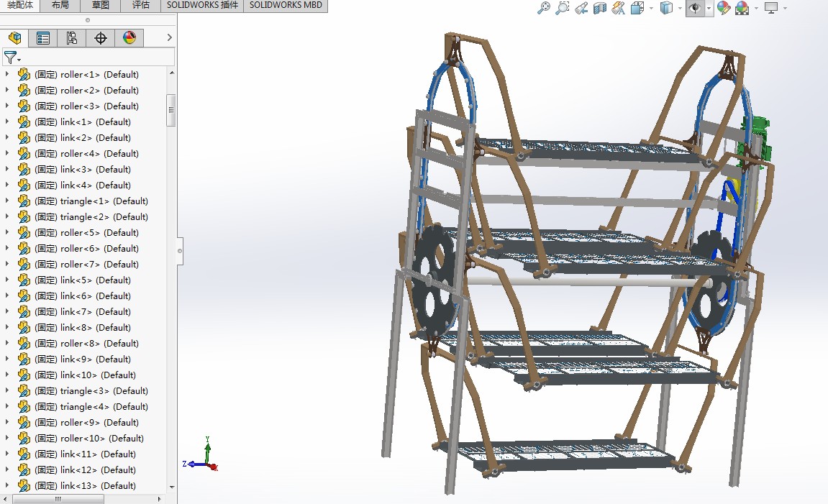
Task: Switch to 评估 ribbon tab
Action: (x=140, y=5)
